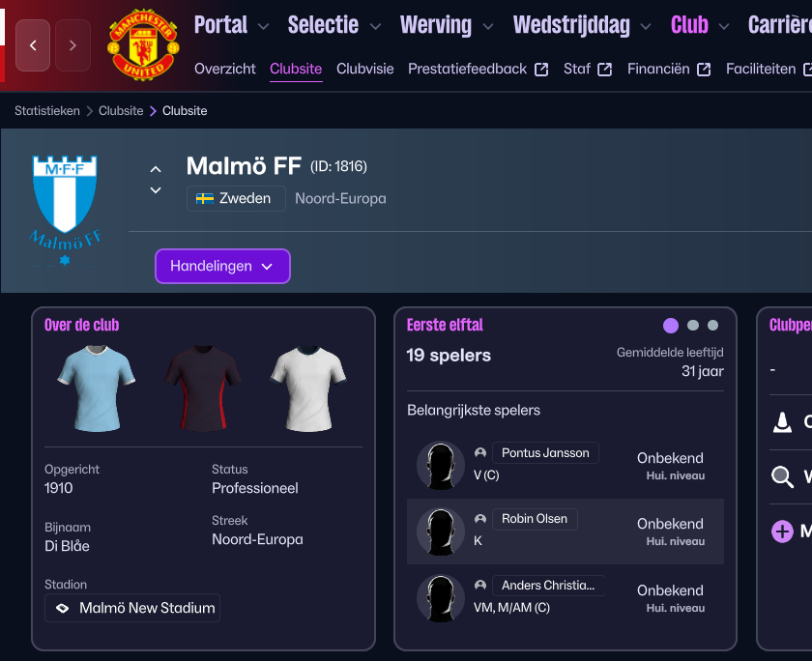Image resolution: width=812 pixels, height=661 pixels.
Task: Switch to the third carousel dot
Action: (x=713, y=326)
